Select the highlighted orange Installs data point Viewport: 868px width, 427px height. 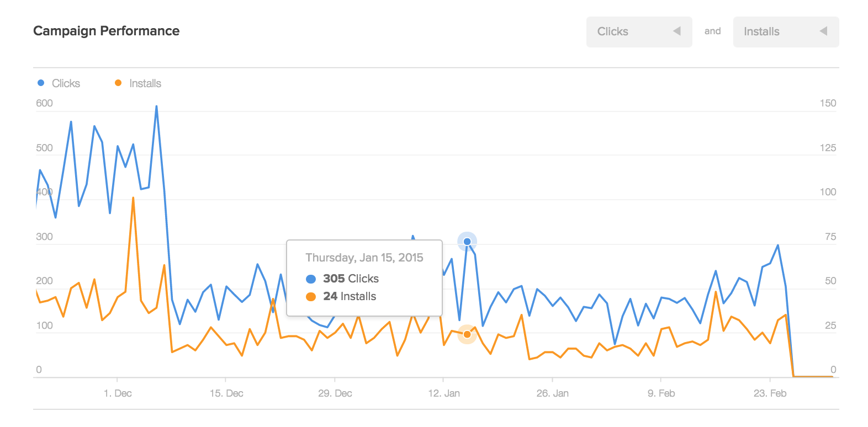pyautogui.click(x=467, y=334)
